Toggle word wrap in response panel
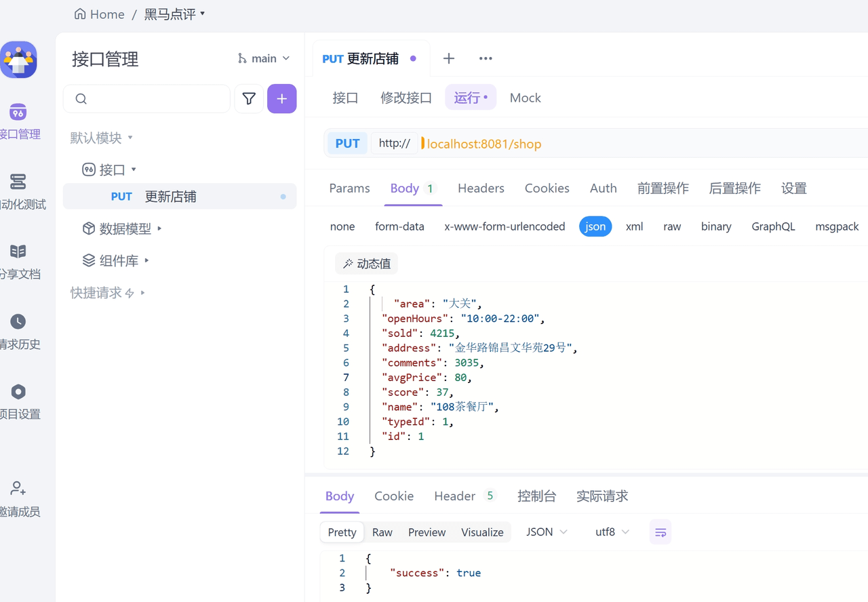 (660, 532)
